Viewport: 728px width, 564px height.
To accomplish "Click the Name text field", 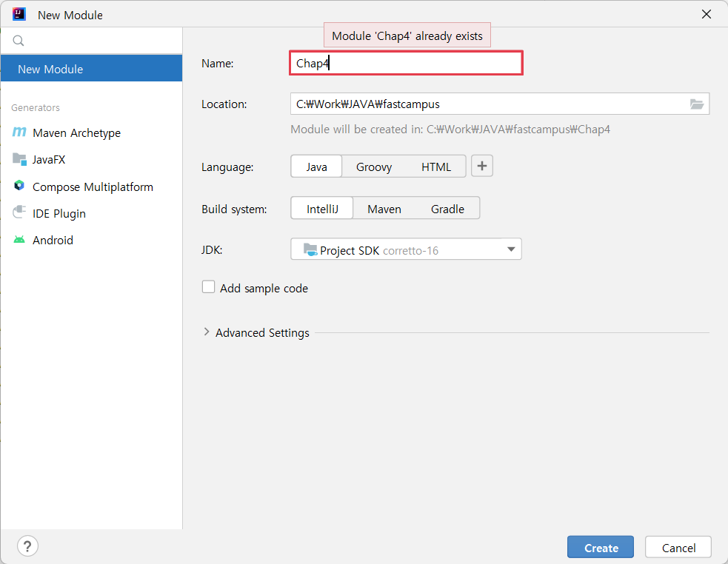I will 407,63.
